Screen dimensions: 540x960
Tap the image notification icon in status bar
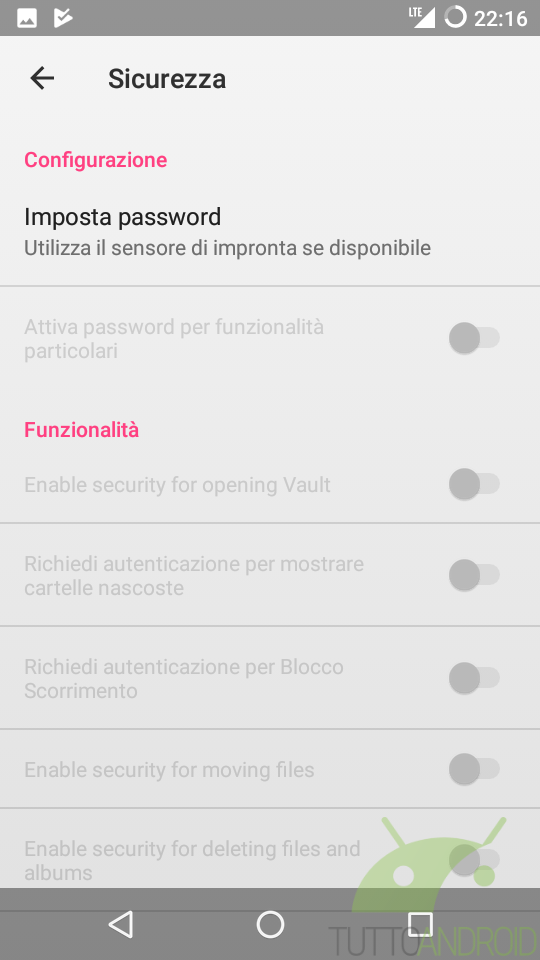pos(27,18)
